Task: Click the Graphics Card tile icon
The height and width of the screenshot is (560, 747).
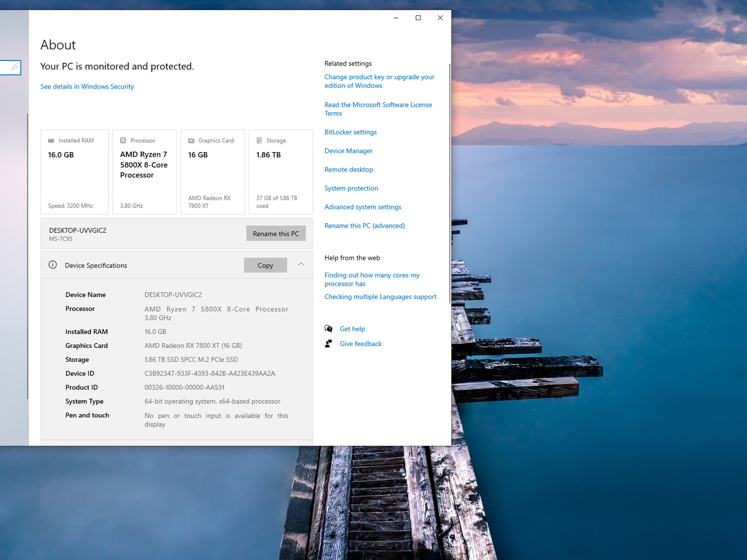Action: [x=191, y=140]
